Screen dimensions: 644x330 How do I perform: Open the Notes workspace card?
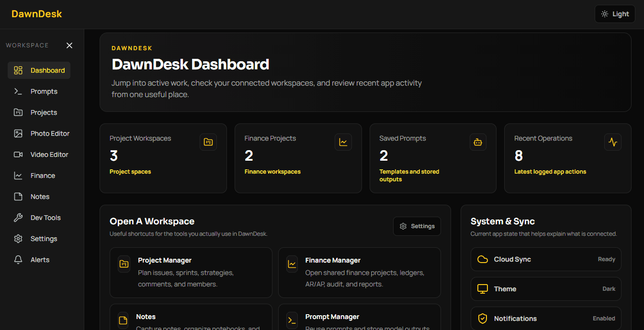tap(191, 317)
